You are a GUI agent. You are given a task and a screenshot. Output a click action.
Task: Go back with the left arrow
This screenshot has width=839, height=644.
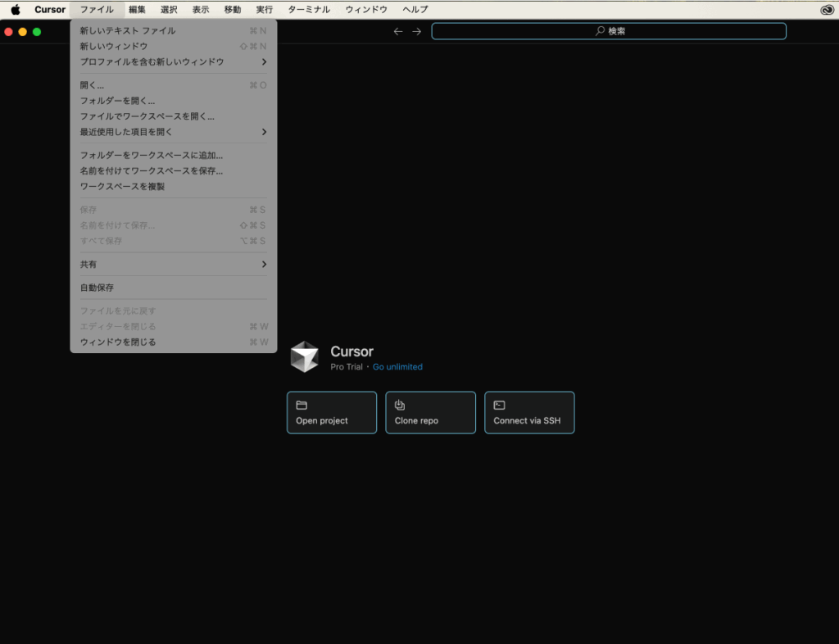pos(398,32)
